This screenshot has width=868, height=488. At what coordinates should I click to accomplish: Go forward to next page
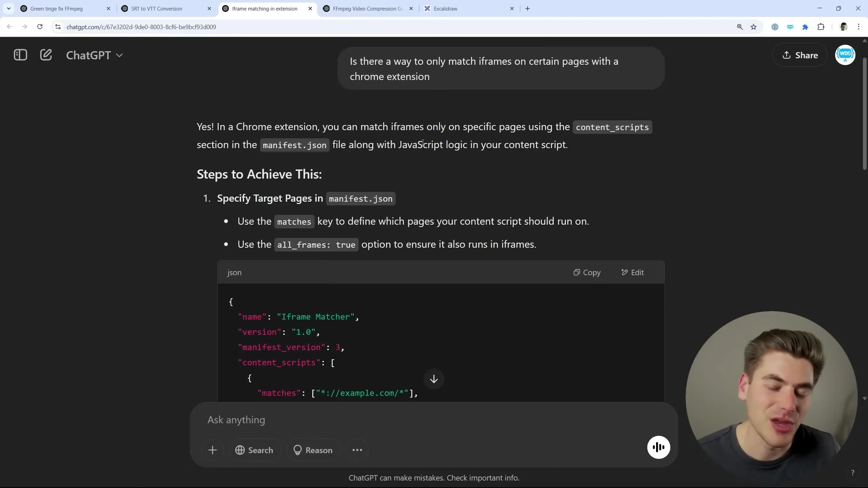[24, 27]
